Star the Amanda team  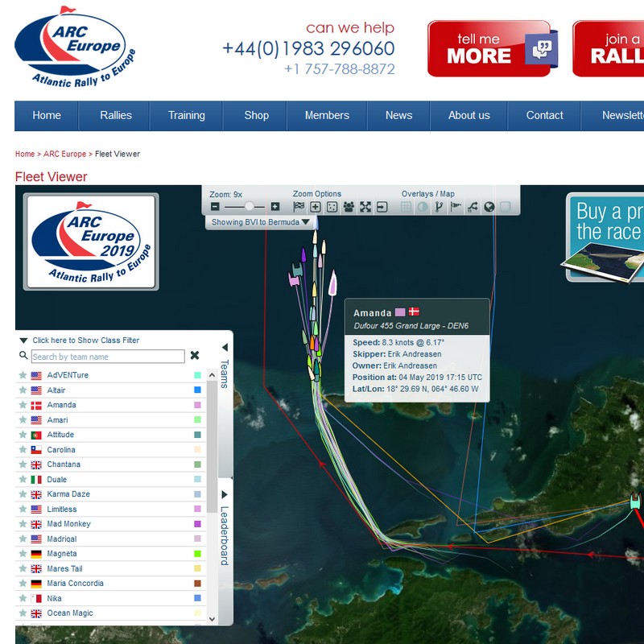point(23,405)
